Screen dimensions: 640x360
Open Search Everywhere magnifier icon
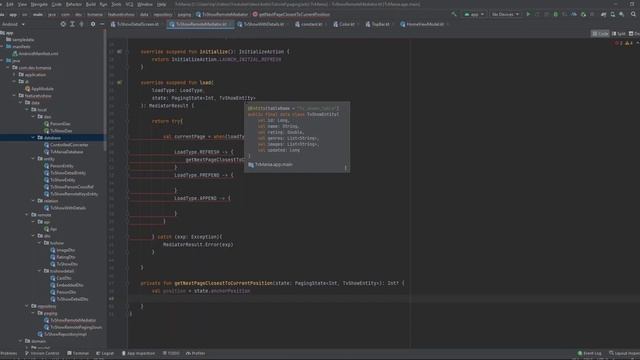(633, 14)
